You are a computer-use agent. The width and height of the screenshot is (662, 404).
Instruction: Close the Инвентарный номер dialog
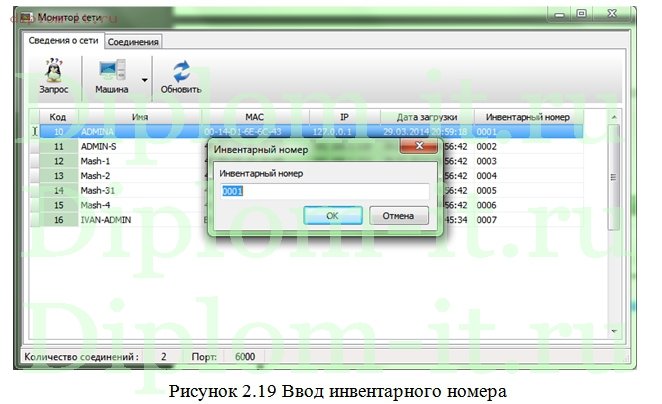pos(418,146)
